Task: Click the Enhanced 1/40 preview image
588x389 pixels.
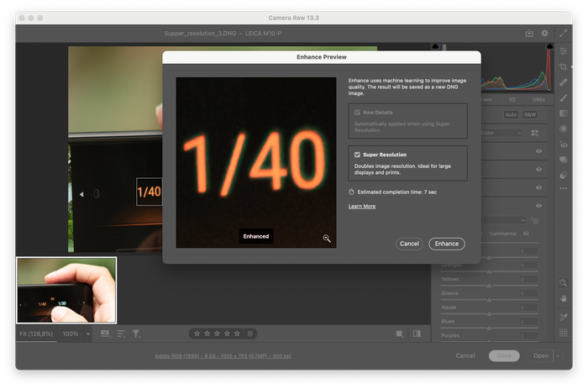Action: click(256, 162)
